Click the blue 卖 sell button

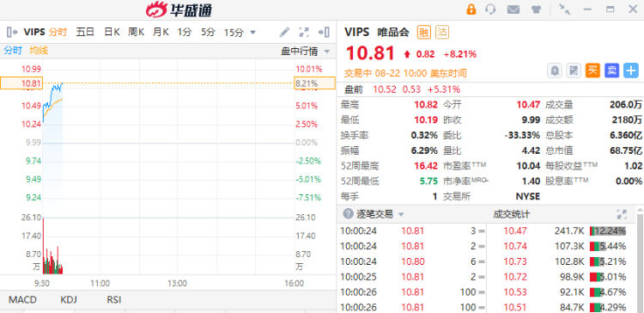coord(612,71)
